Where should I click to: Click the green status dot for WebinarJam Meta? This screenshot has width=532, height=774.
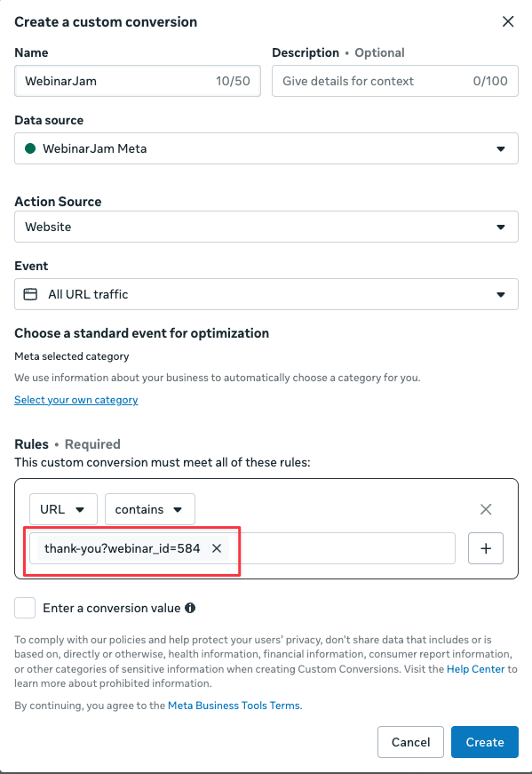point(27,148)
